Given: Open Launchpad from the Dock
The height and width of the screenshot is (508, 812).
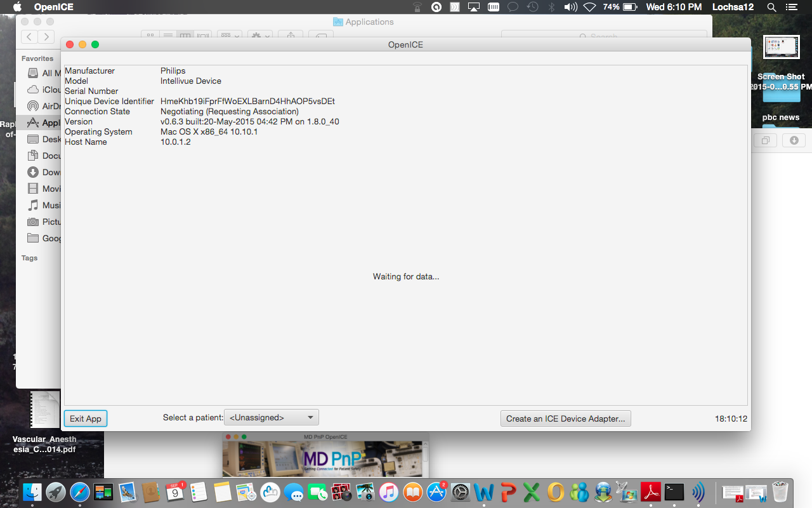Looking at the screenshot, I should (56, 491).
